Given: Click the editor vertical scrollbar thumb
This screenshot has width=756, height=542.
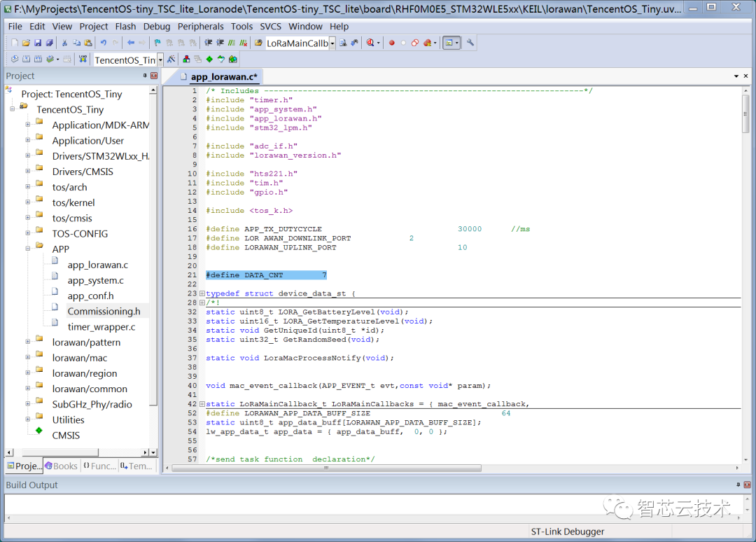Looking at the screenshot, I should (x=745, y=114).
